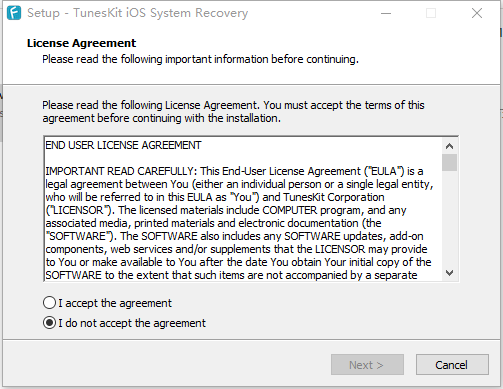The image size is (503, 389).
Task: Click the disabled maximize button in the title bar
Action: [x=431, y=13]
